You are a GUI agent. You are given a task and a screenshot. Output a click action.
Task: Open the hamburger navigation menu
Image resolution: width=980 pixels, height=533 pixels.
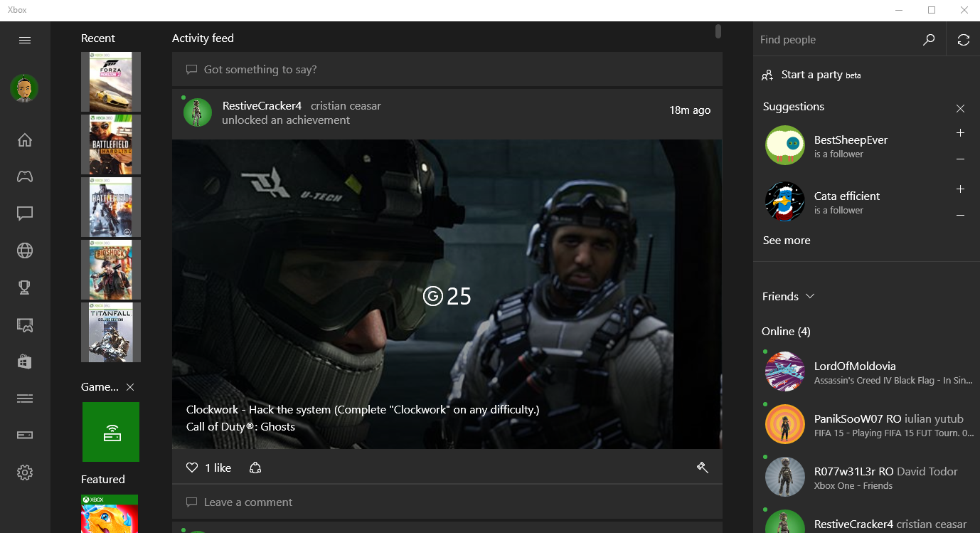25,40
